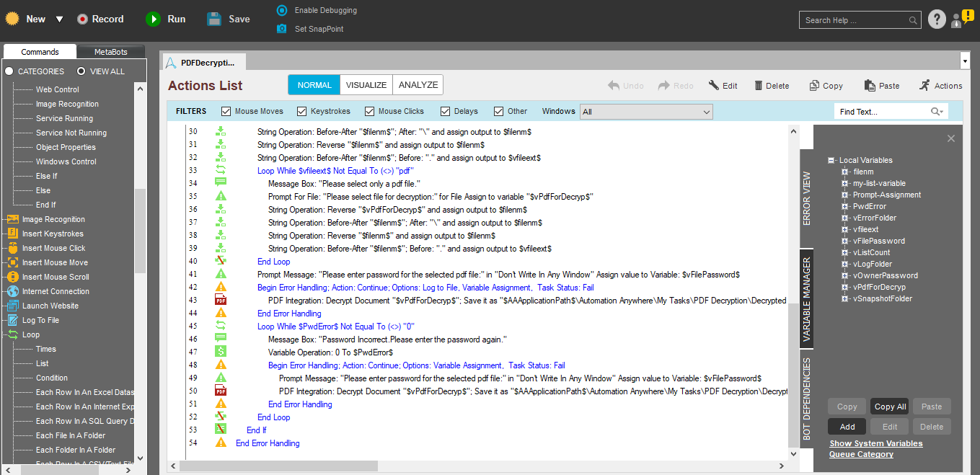Image resolution: width=980 pixels, height=475 pixels.
Task: Uncheck the Mouse Moves filter checkbox
Action: 226,112
